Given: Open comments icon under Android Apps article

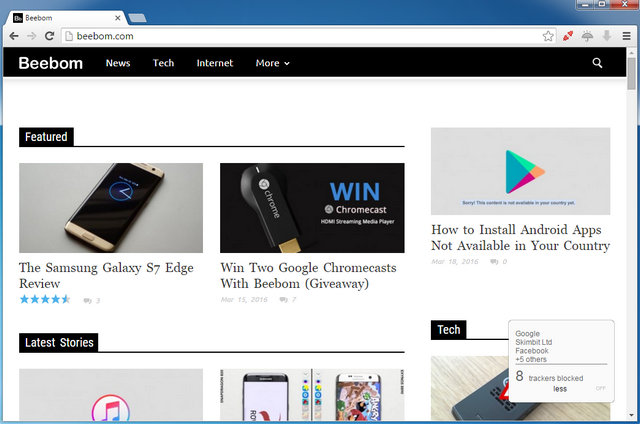Looking at the screenshot, I should 494,262.
